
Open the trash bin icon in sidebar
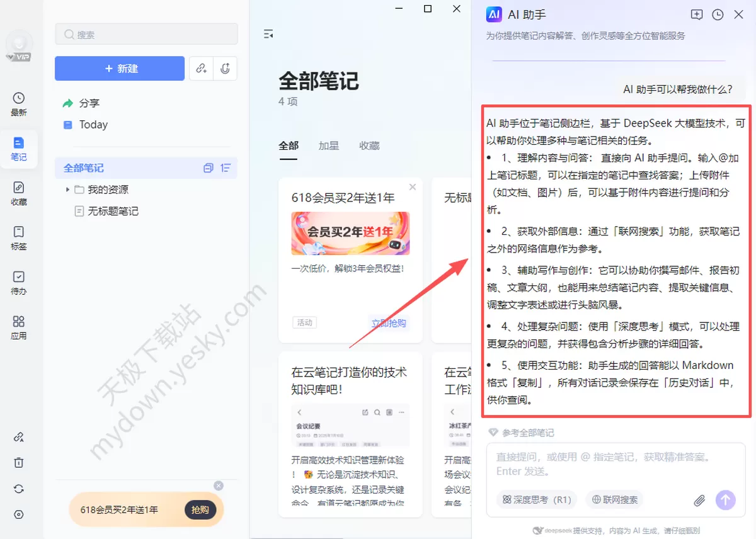click(19, 463)
